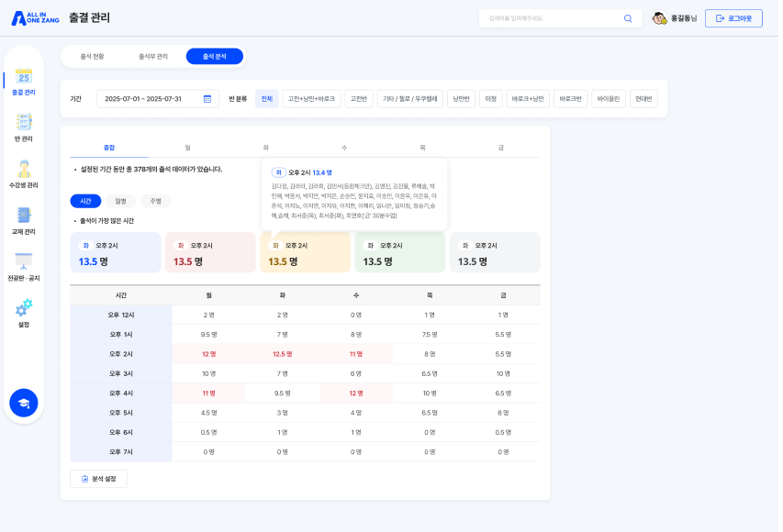Filter by 바로크반 class
783x532 pixels.
click(571, 99)
